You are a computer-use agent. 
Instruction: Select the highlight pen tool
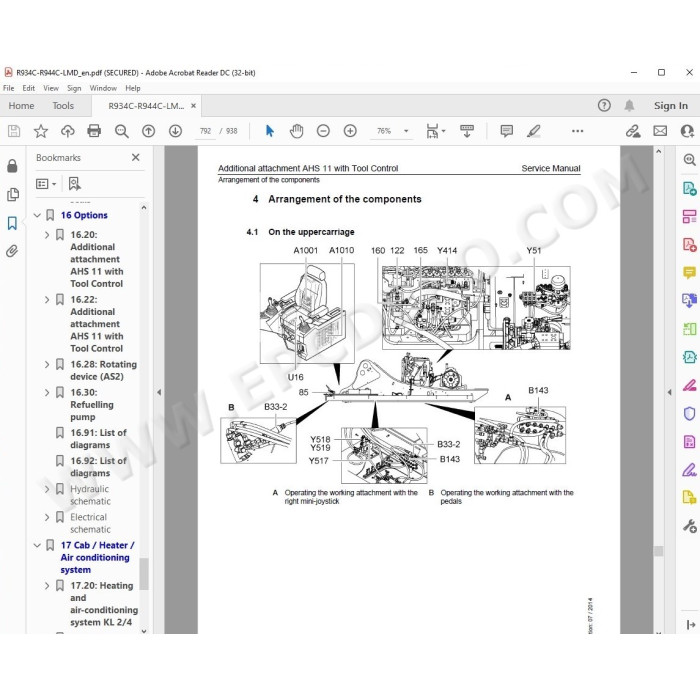(534, 131)
